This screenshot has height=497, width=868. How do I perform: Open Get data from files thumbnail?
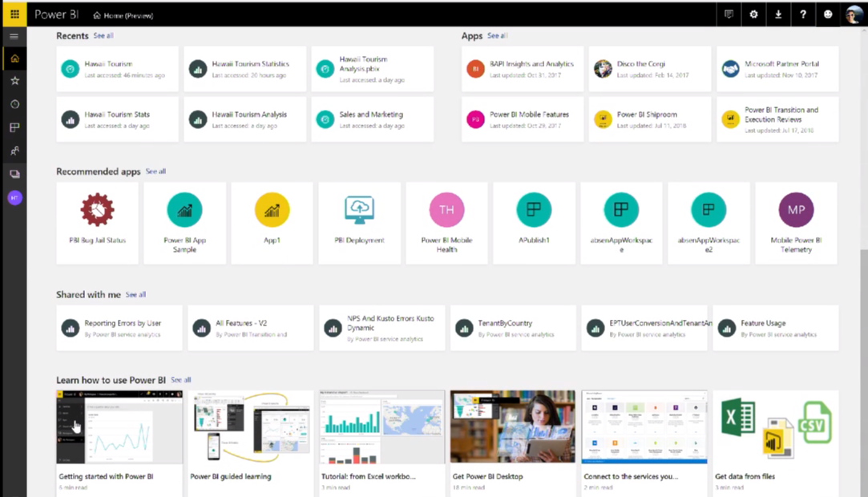[x=776, y=426]
